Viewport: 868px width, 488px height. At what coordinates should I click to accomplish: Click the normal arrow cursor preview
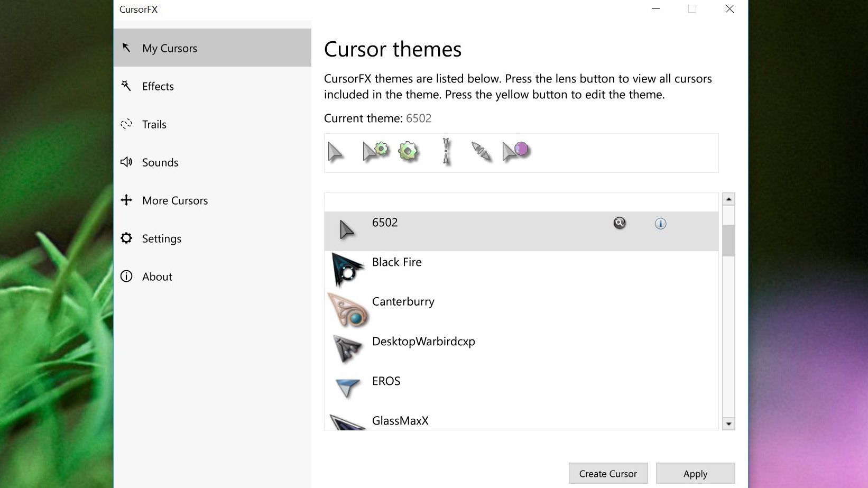tap(335, 152)
